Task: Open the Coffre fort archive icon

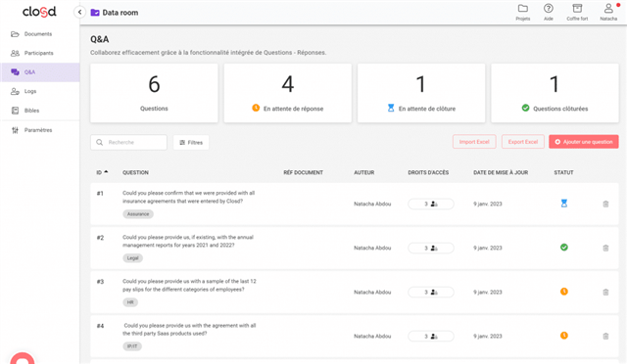Action: (x=577, y=9)
